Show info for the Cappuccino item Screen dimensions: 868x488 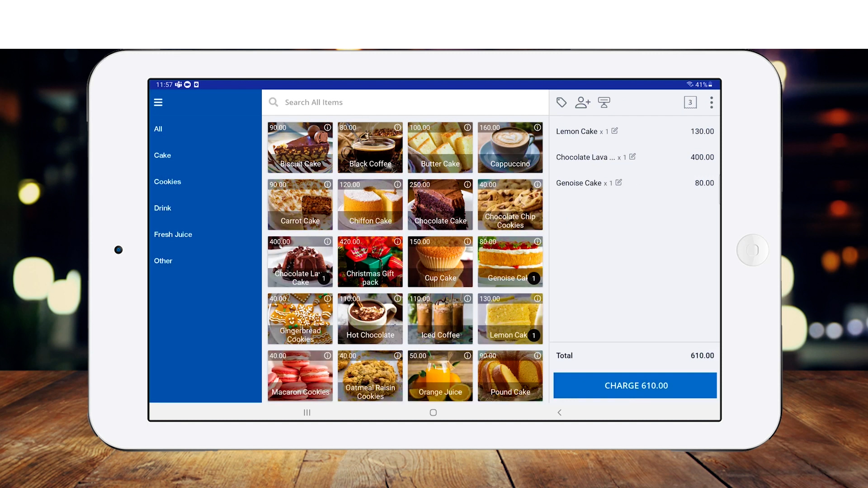pyautogui.click(x=538, y=128)
